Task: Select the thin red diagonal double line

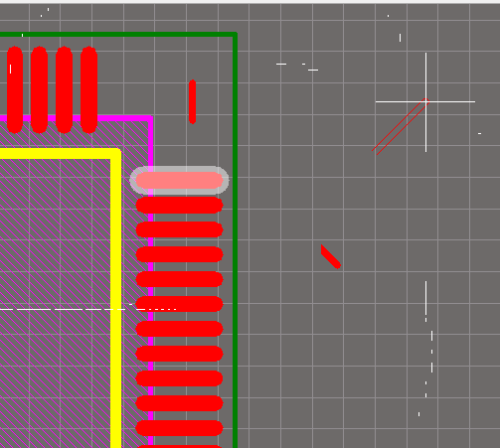Action: point(399,127)
